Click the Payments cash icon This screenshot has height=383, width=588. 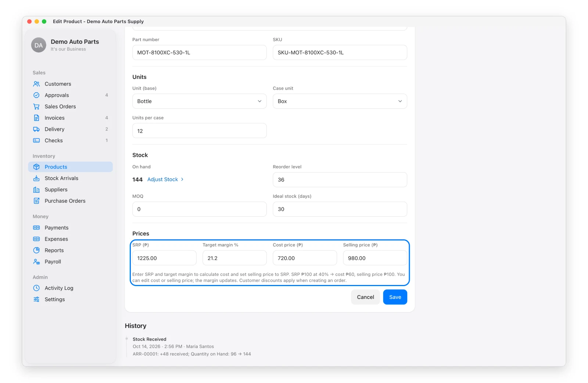coord(36,228)
